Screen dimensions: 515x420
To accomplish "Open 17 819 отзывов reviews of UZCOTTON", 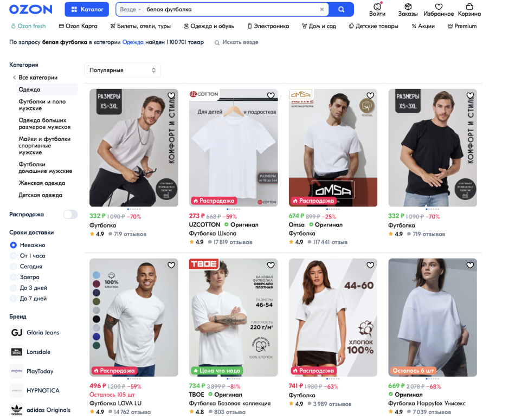I will pos(230,242).
